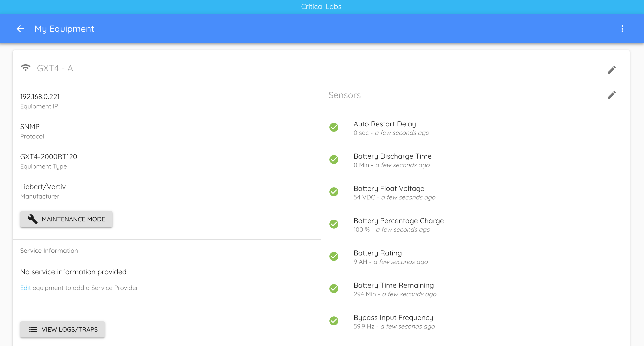The image size is (644, 346).
Task: Click the Critical Labs top banner
Action: tap(321, 6)
